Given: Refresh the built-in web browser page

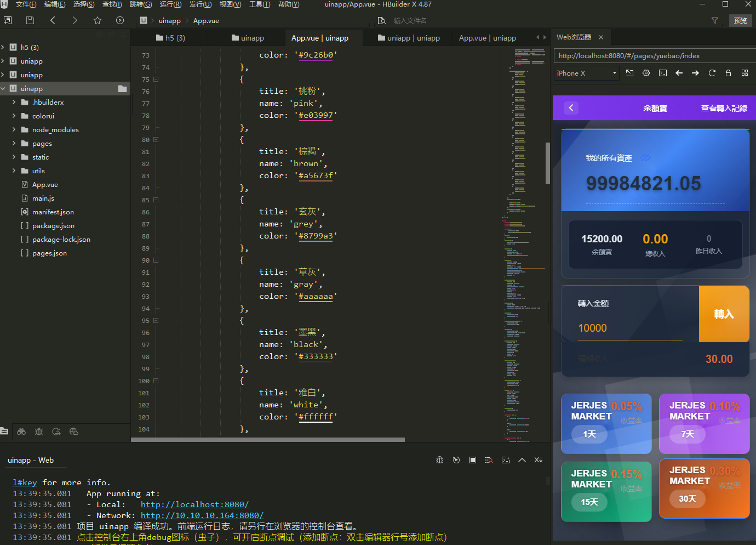Looking at the screenshot, I should pyautogui.click(x=712, y=73).
